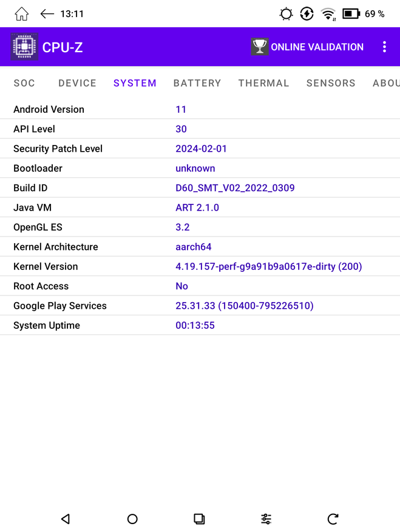Open the ABOUT tab
The height and width of the screenshot is (532, 400).
[386, 83]
